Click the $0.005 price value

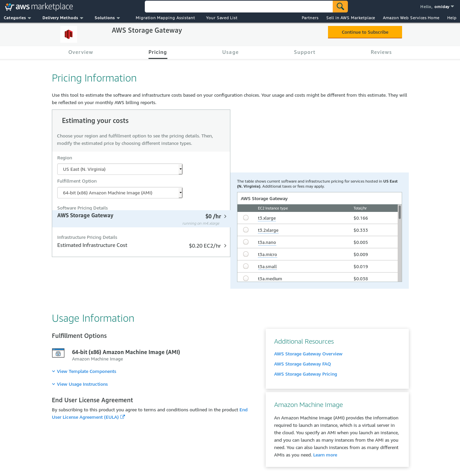pos(361,242)
